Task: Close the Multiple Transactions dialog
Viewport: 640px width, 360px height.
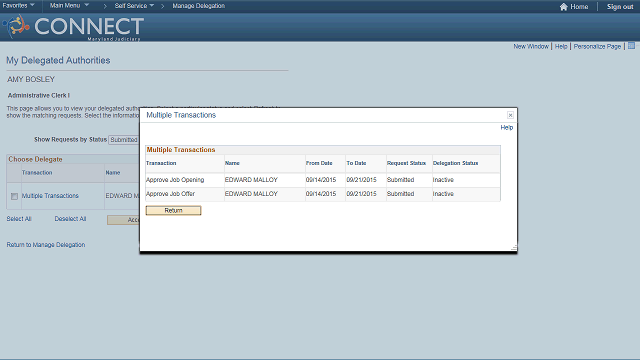Action: pyautogui.click(x=510, y=115)
